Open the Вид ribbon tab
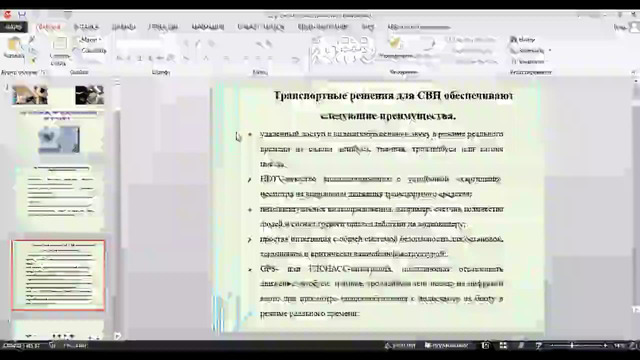 [x=368, y=27]
